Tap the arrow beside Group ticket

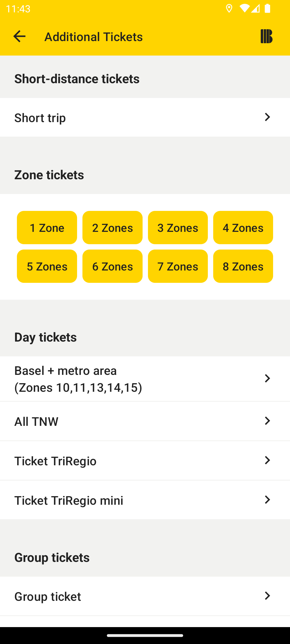pyautogui.click(x=267, y=596)
